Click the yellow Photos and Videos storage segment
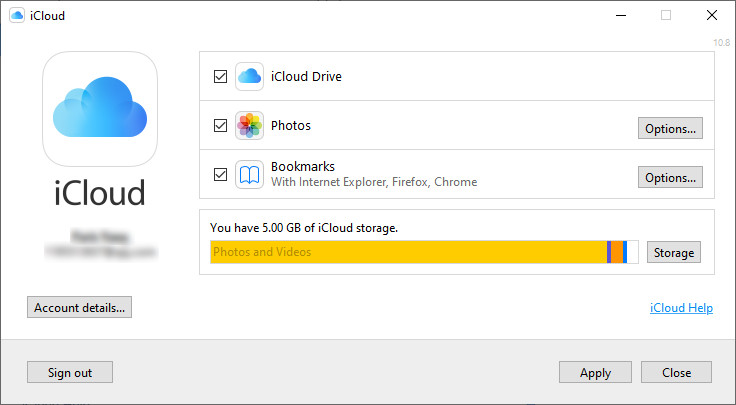The height and width of the screenshot is (405, 736). coord(408,252)
